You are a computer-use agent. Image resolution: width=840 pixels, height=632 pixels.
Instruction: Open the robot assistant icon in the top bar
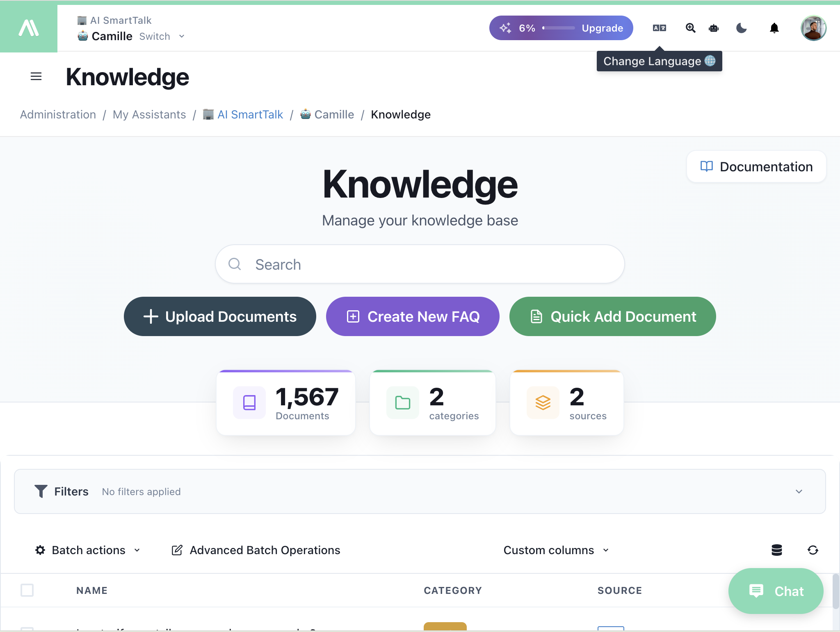[713, 27]
